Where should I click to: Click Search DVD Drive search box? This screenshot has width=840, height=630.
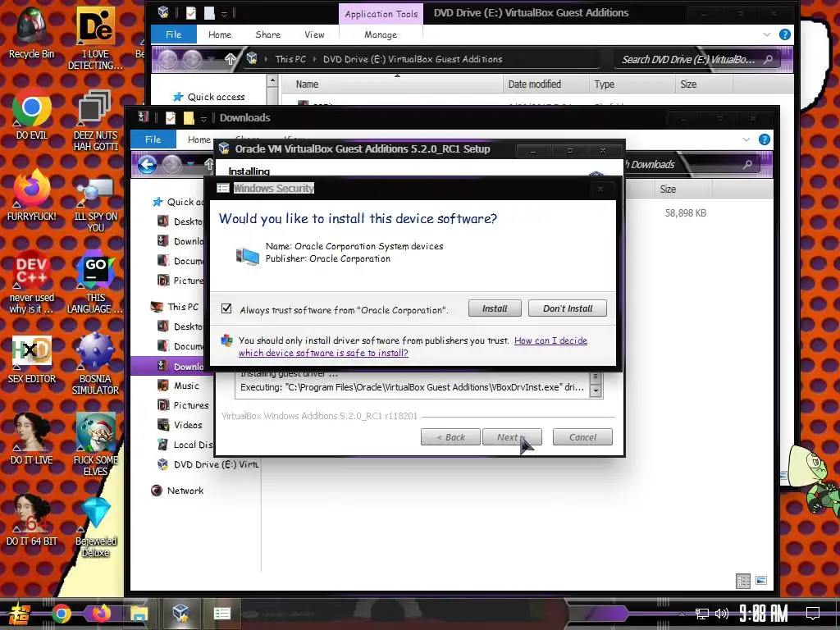[x=698, y=59]
